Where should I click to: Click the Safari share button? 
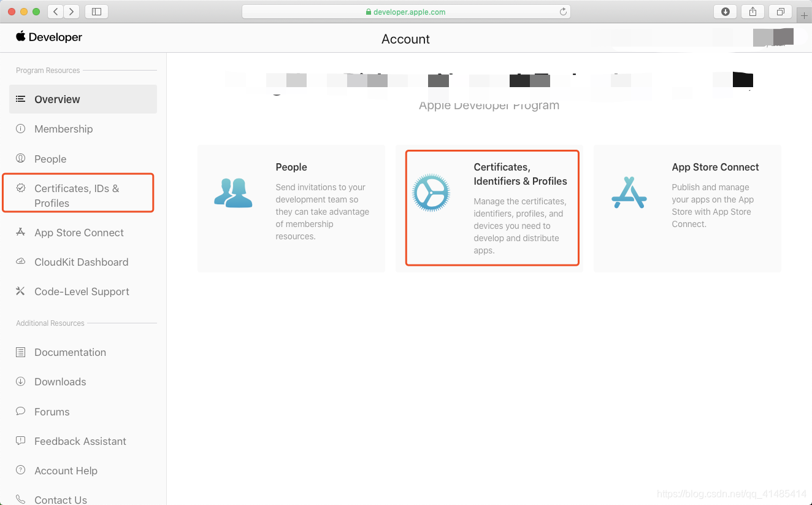753,12
